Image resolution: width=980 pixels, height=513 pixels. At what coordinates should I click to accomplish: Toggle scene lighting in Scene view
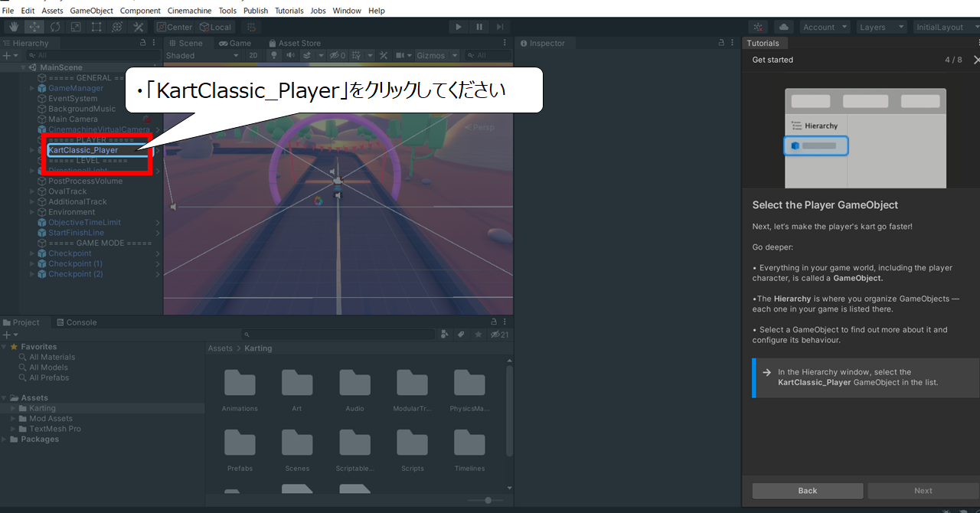coord(274,55)
